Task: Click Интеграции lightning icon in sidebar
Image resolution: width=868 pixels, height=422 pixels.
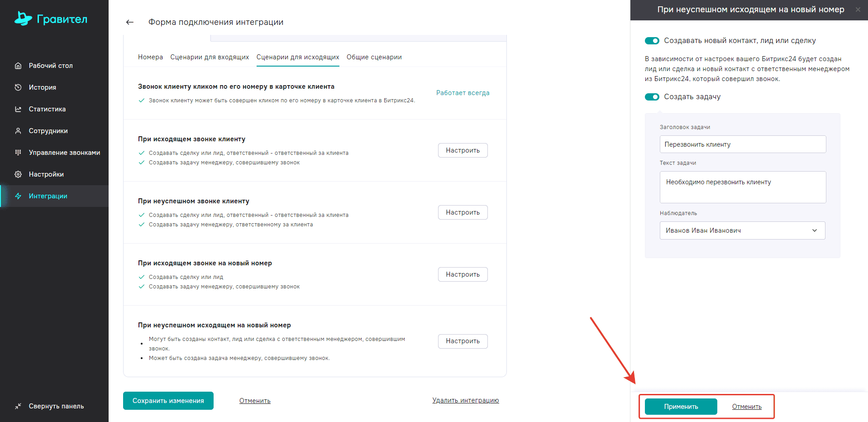Action: point(18,196)
